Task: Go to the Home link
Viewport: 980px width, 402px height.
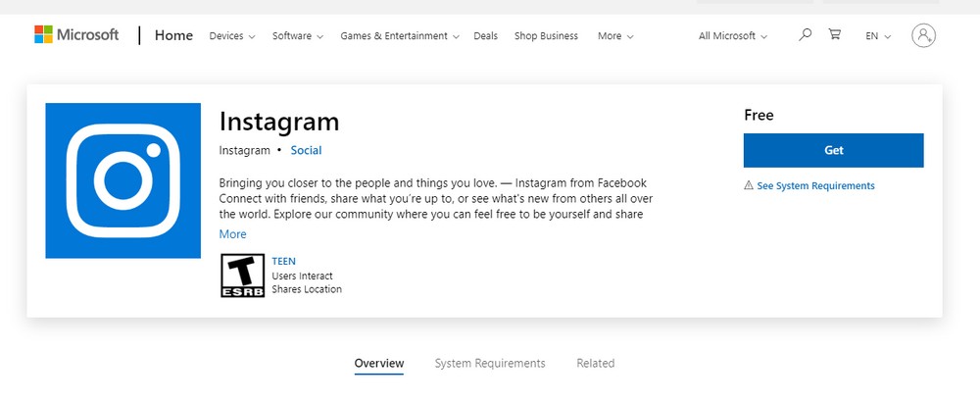Action: [x=173, y=35]
